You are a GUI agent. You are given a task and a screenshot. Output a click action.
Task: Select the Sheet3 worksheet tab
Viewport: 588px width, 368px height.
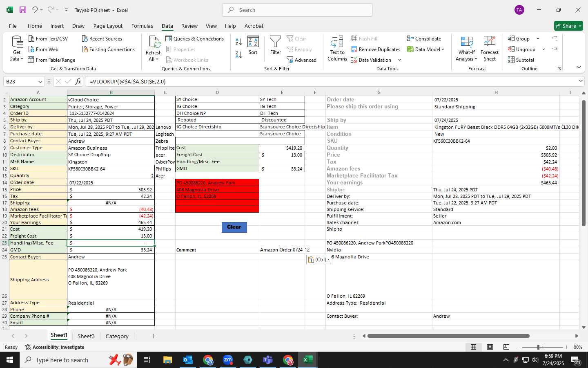coord(86,336)
